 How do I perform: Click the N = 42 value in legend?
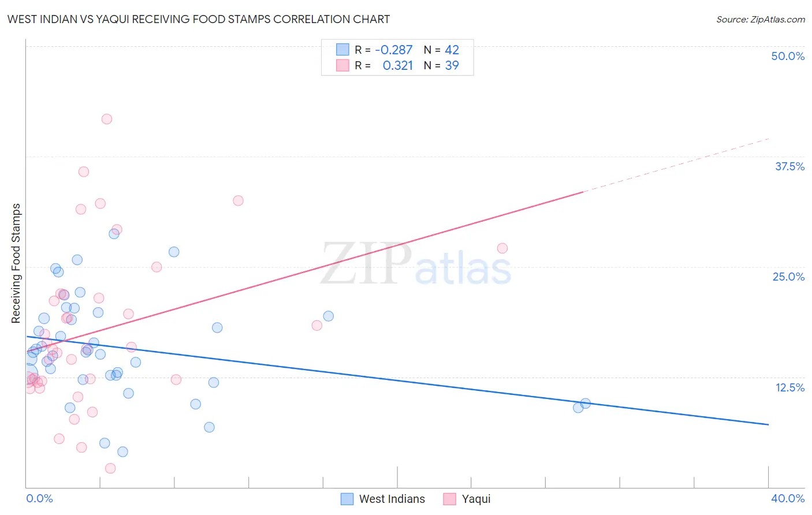(442, 50)
